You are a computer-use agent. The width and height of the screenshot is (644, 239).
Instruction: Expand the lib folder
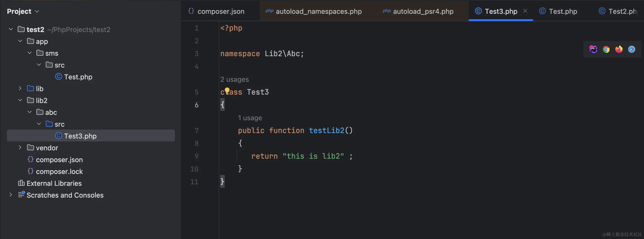click(20, 88)
